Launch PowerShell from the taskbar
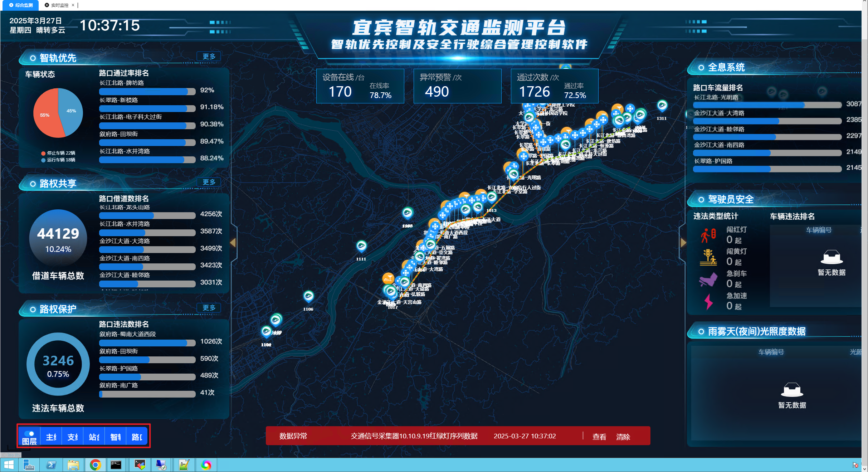This screenshot has width=868, height=472. [51, 465]
